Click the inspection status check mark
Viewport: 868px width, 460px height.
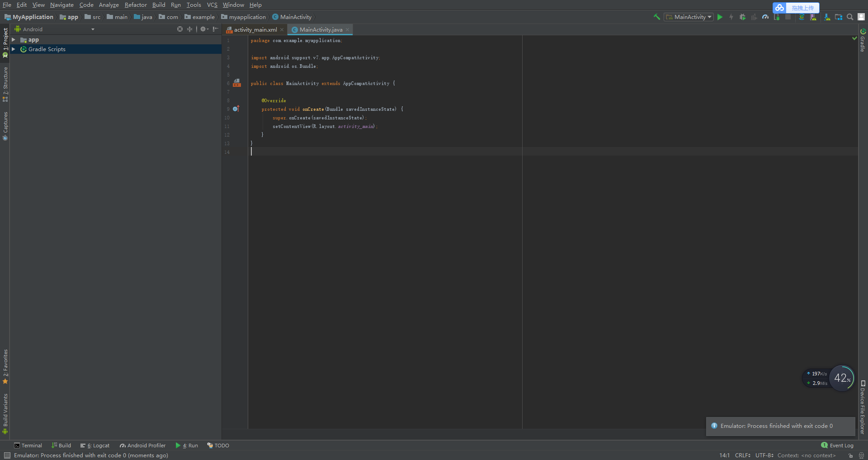click(x=854, y=38)
